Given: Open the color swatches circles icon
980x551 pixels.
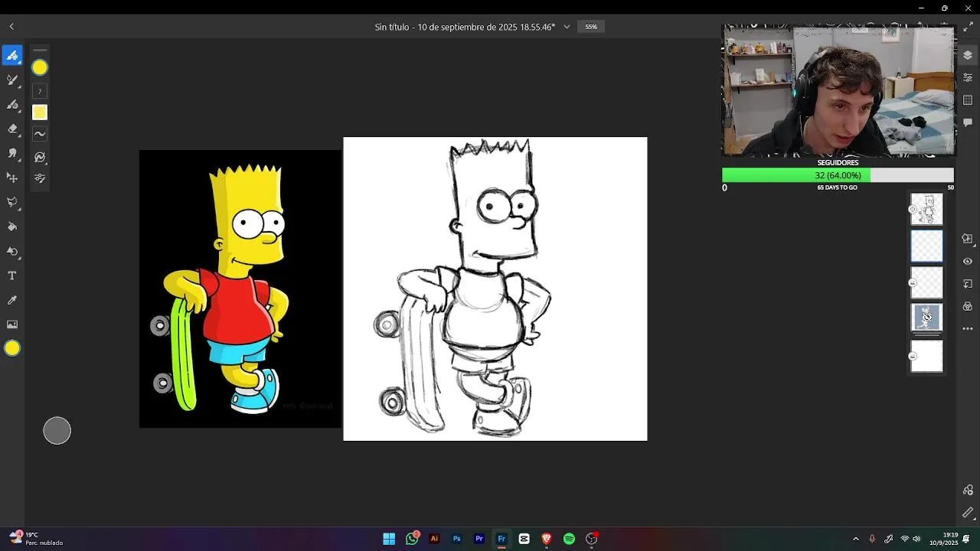Looking at the screenshot, I should point(968,490).
